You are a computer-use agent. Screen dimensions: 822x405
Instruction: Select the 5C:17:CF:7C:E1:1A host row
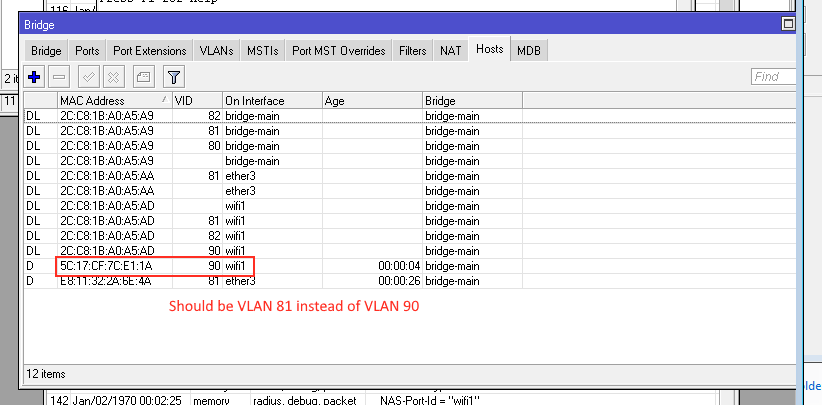[410, 266]
